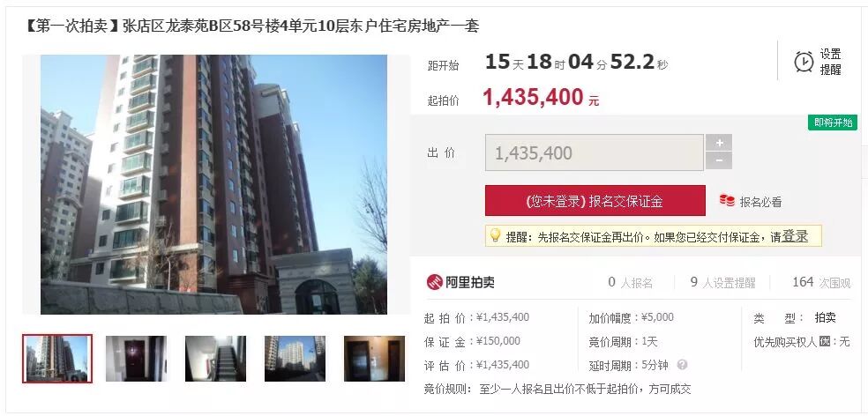
Task: Decrease bid with the minus button
Action: pos(719,161)
